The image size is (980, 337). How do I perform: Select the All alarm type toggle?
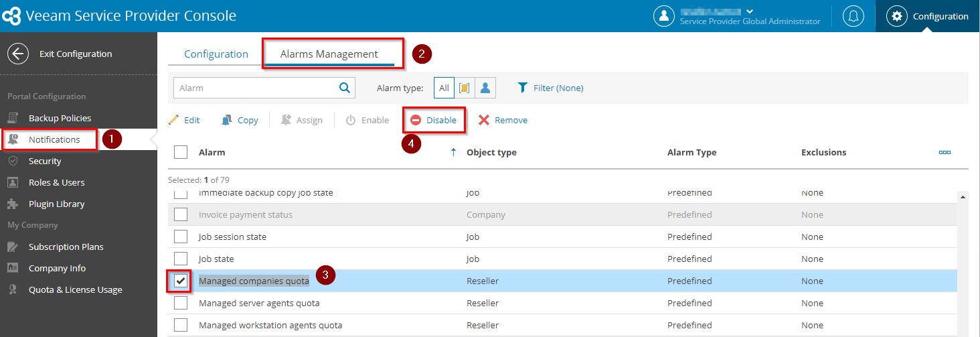[444, 88]
